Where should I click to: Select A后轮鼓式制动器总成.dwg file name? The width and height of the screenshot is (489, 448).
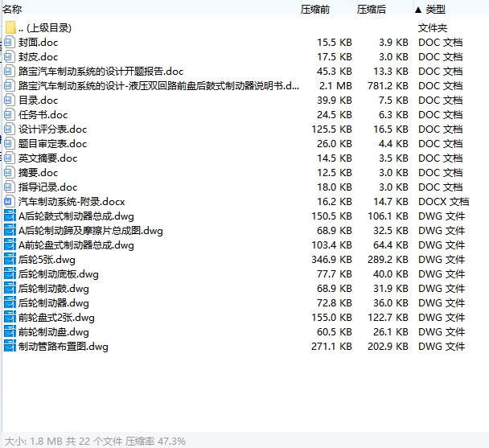tap(76, 216)
